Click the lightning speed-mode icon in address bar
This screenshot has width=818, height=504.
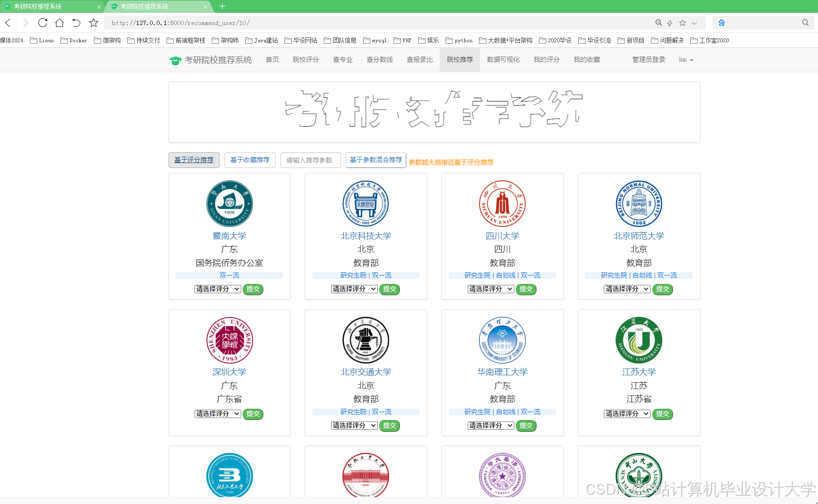670,23
